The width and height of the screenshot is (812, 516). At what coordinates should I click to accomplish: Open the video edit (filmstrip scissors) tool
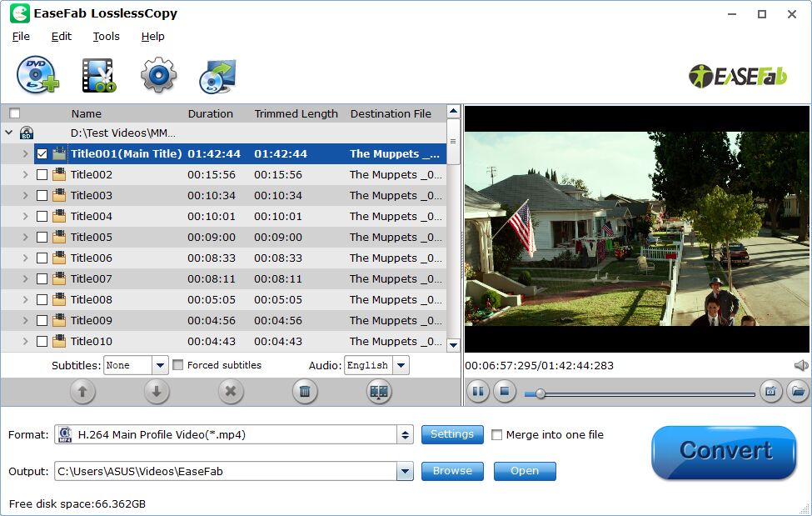pos(98,75)
